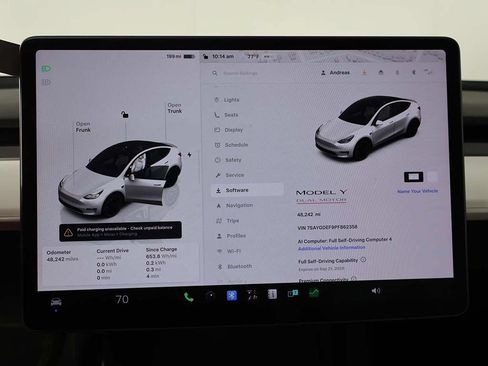Tap the volume speaker icon in the dock
This screenshot has width=488, height=366.
coord(376,291)
